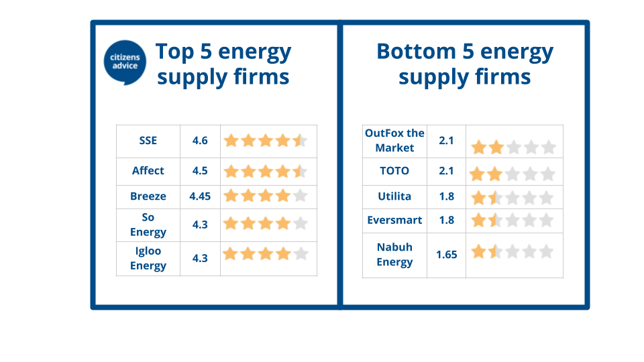644x362 pixels.
Task: Click the Igloo Energy name cell
Action: click(148, 259)
